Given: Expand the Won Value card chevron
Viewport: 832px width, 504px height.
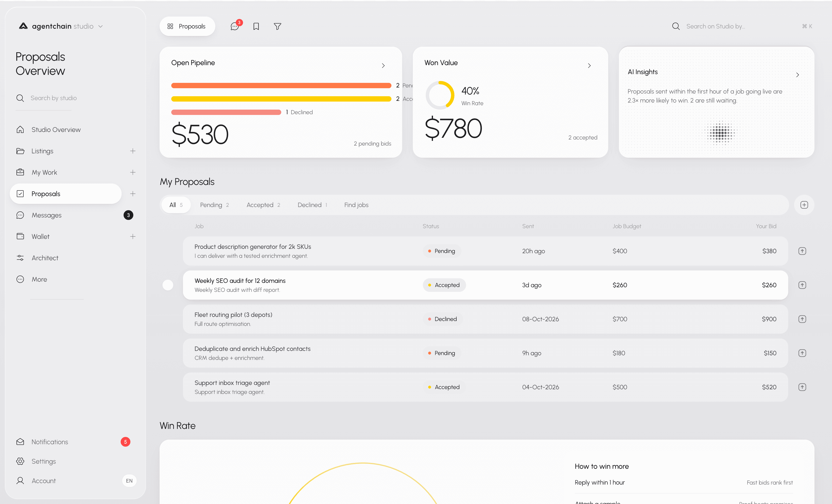Looking at the screenshot, I should [x=589, y=65].
